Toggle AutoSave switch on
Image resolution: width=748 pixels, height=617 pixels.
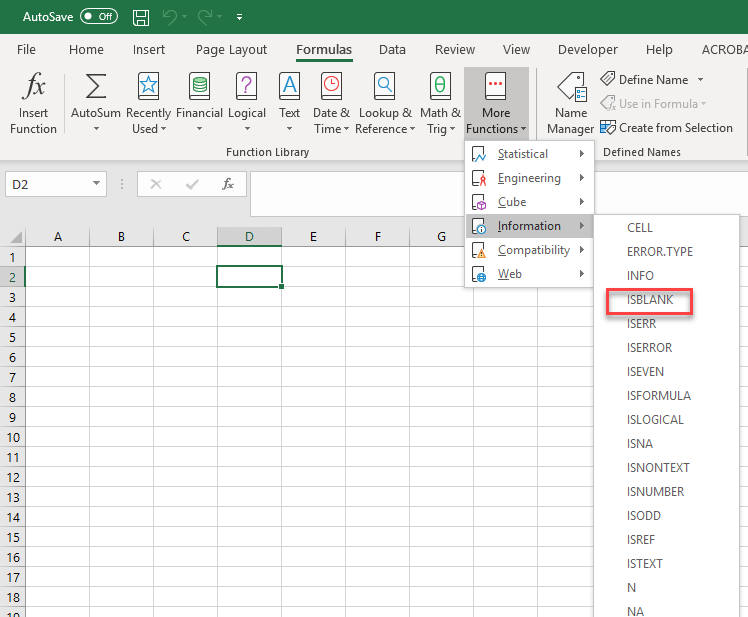(x=98, y=17)
